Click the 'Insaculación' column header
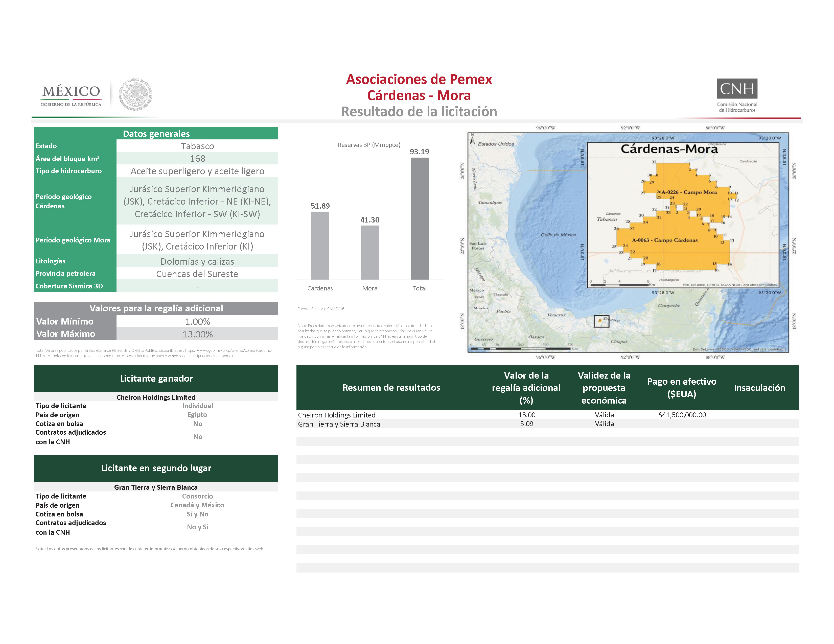This screenshot has width=834, height=644. [x=759, y=388]
